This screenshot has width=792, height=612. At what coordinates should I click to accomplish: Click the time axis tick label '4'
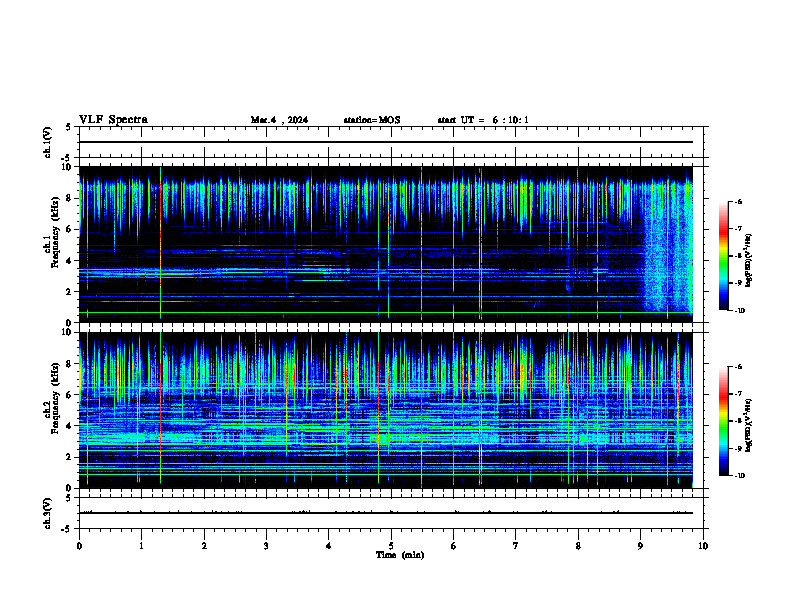click(x=328, y=546)
